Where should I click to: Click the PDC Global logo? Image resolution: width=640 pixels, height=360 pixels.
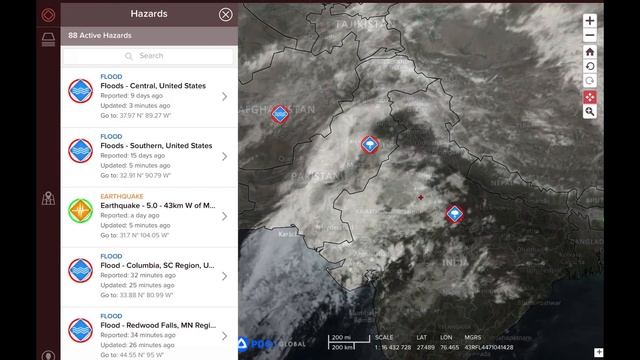click(271, 344)
